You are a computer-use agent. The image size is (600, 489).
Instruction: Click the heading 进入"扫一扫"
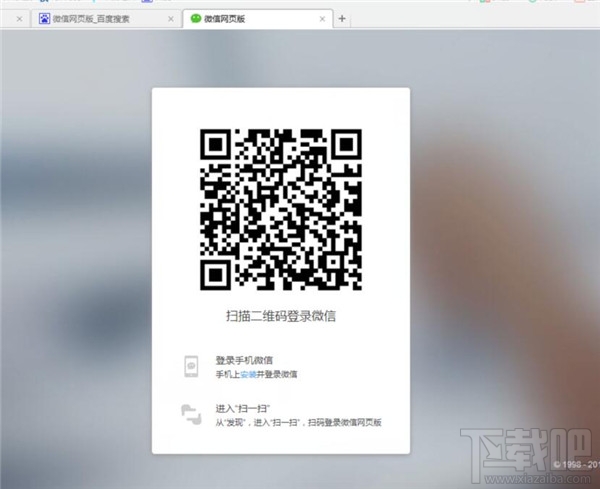(243, 409)
